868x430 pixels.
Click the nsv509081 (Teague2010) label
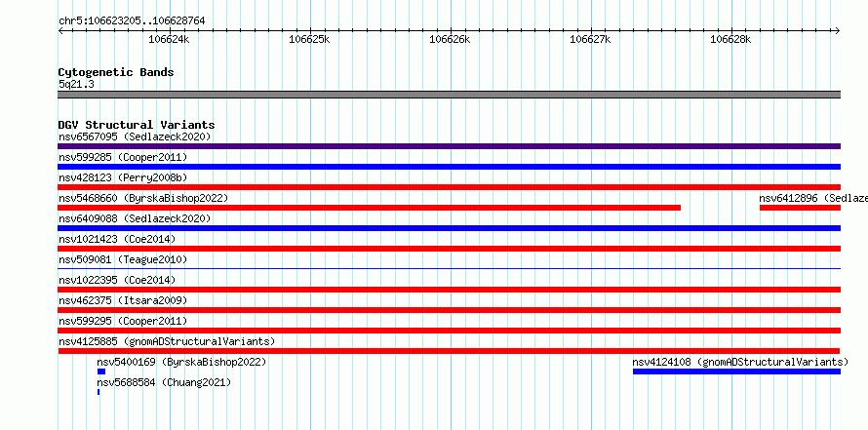pyautogui.click(x=123, y=259)
